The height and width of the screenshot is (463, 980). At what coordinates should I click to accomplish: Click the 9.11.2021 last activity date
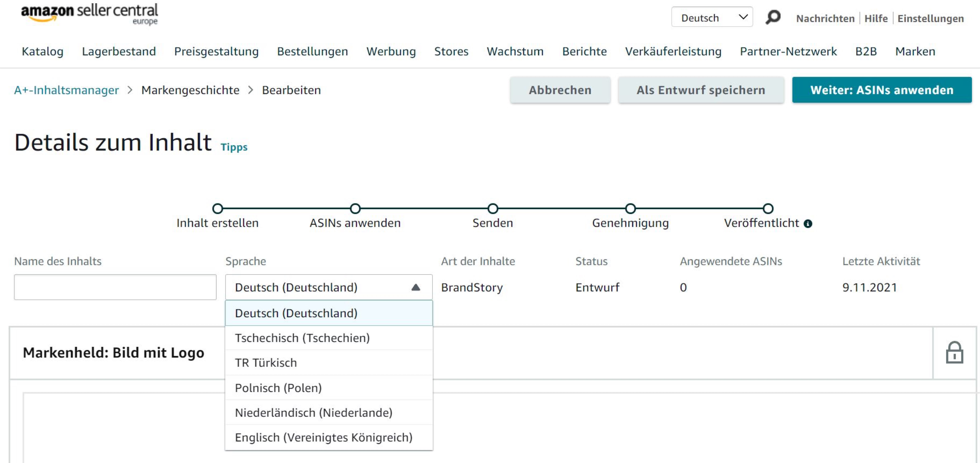(869, 288)
